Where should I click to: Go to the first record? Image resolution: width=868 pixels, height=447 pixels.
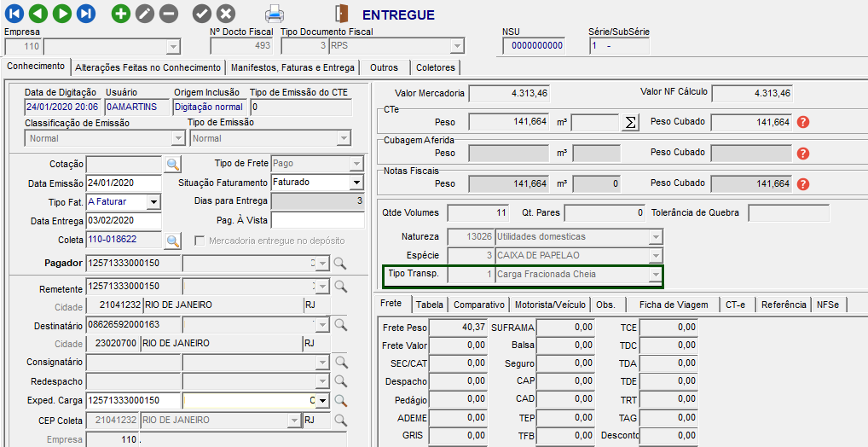point(14,14)
